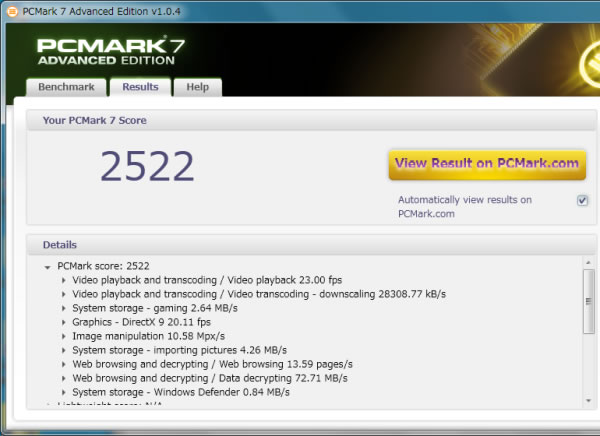The width and height of the screenshot is (600, 436).
Task: Click the Details list scroll up arrow
Action: pos(589,263)
